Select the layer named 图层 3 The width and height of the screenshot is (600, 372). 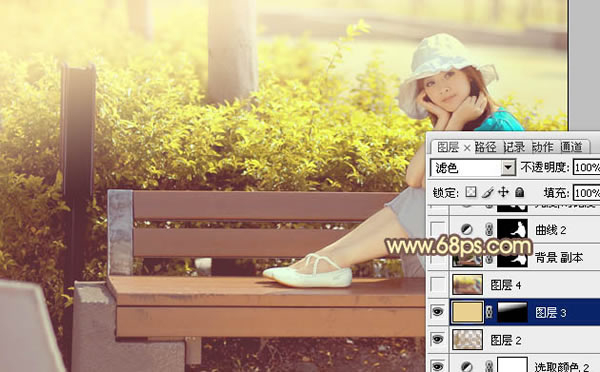click(551, 313)
